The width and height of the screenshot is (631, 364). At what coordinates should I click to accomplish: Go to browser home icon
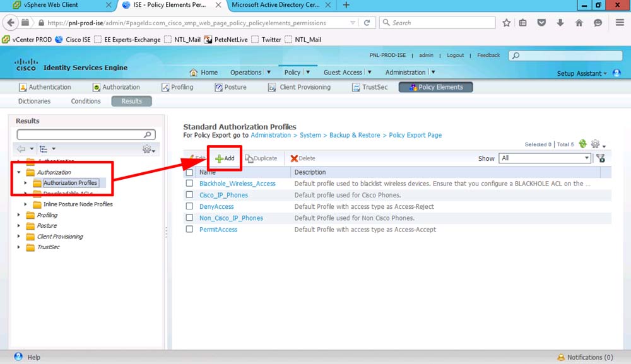pos(579,23)
